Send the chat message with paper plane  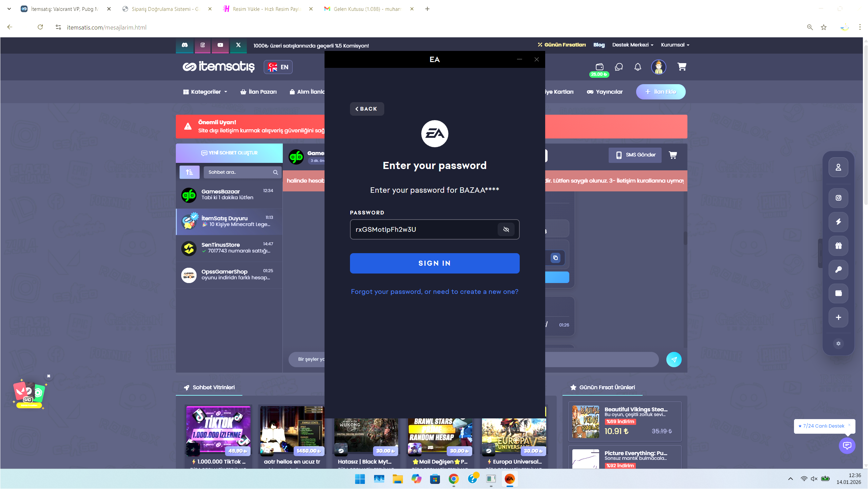pos(674,360)
